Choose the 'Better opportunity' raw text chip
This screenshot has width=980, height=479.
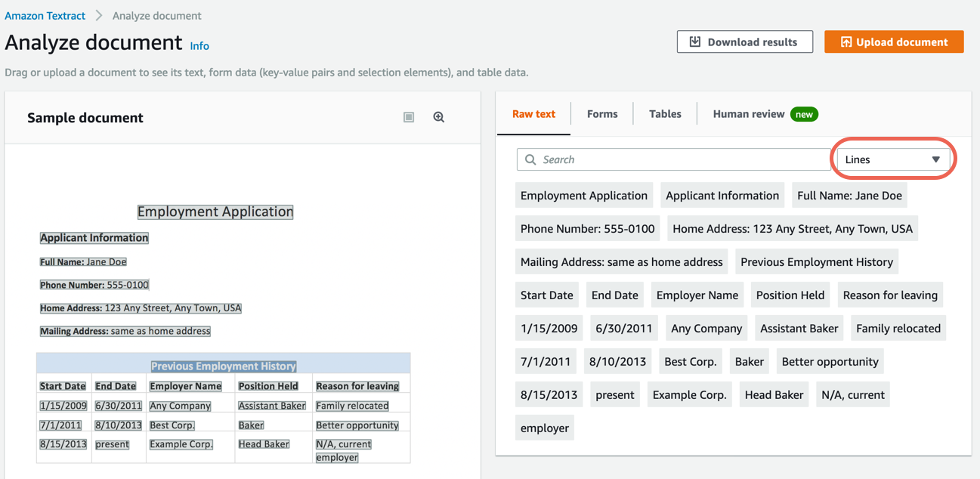point(830,362)
